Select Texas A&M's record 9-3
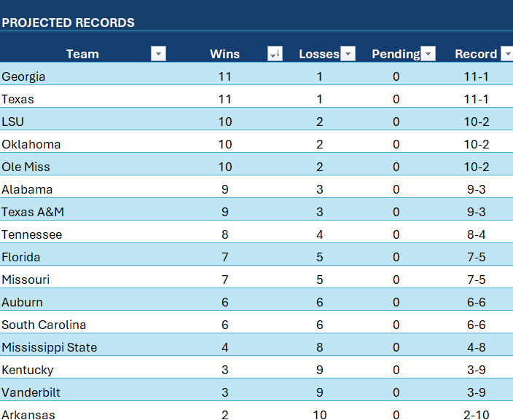Viewport: 513px width, 420px height. coord(476,212)
